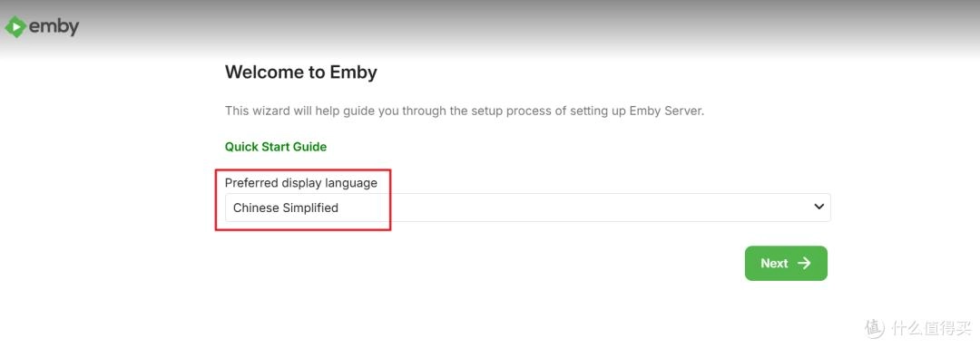
Task: Click empty middle of language select field
Action: coord(563,208)
